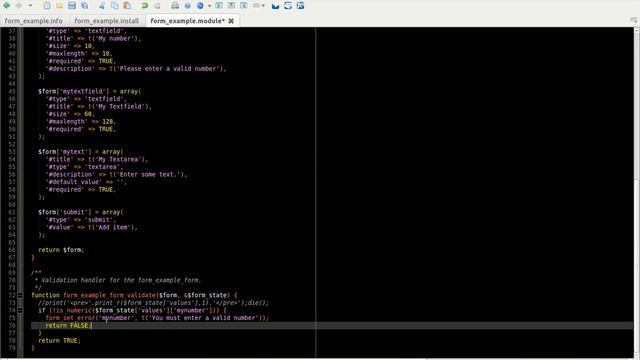Image resolution: width=640 pixels, height=360 pixels.
Task: Click line number 66 in the gutter
Action: click(x=12, y=250)
